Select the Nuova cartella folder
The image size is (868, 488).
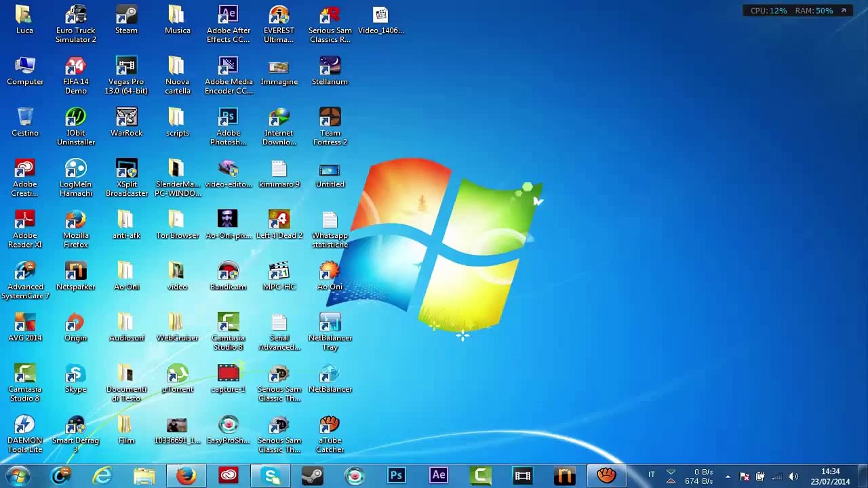(177, 75)
